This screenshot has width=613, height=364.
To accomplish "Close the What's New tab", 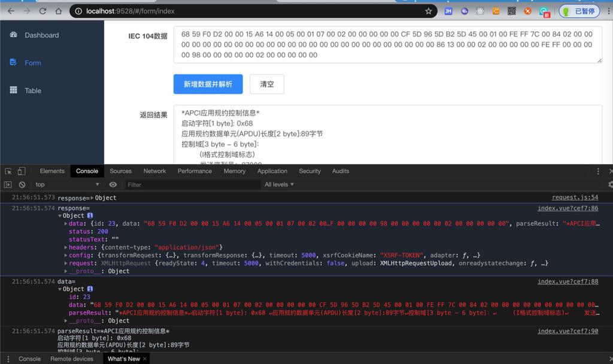I will [145, 359].
